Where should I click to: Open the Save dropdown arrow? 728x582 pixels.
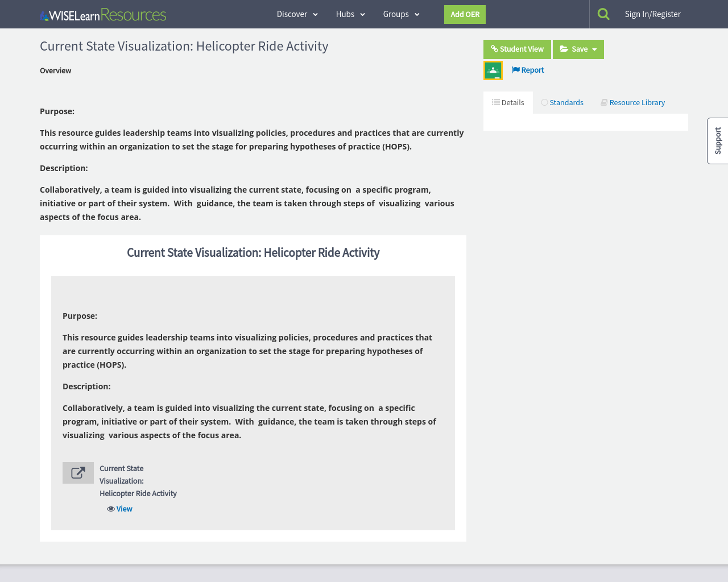595,49
